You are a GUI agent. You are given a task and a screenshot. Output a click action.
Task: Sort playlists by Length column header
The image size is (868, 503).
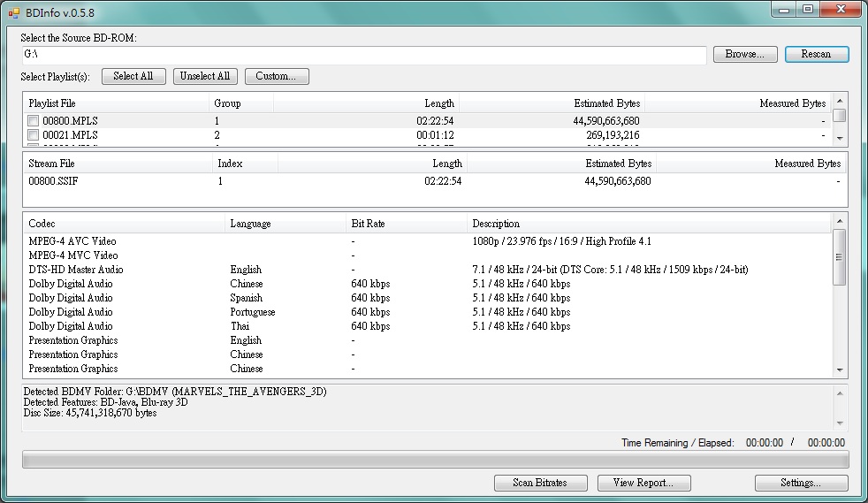click(366, 103)
